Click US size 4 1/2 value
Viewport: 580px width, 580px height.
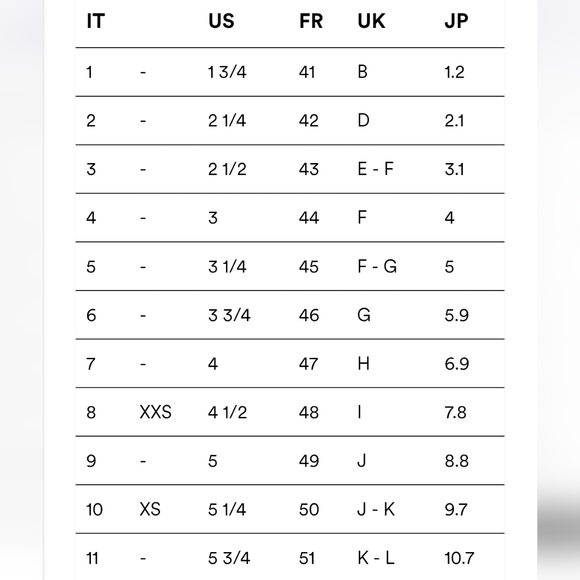pyautogui.click(x=227, y=412)
